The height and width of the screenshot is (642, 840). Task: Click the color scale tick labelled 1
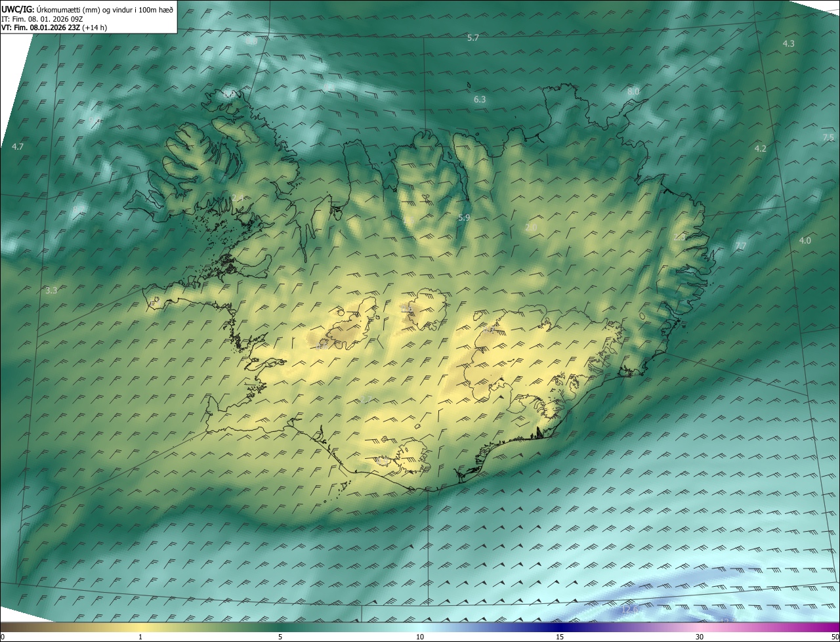point(140,637)
